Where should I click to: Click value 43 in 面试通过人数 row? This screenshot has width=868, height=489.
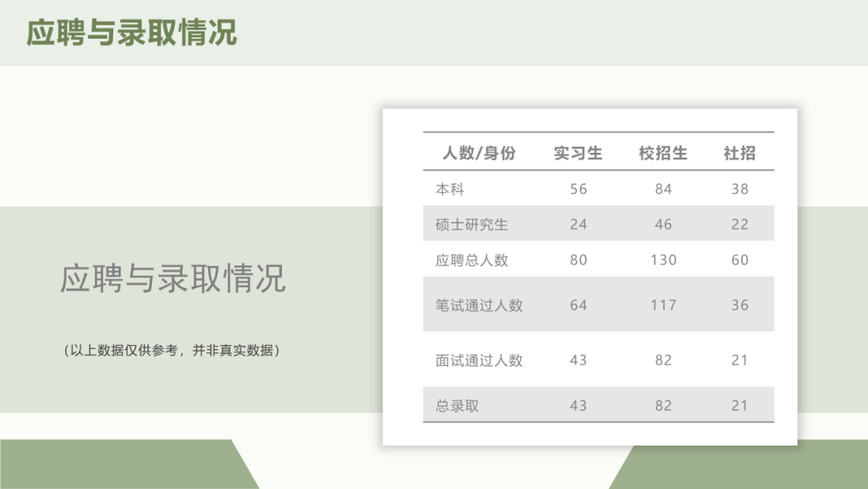pos(579,360)
